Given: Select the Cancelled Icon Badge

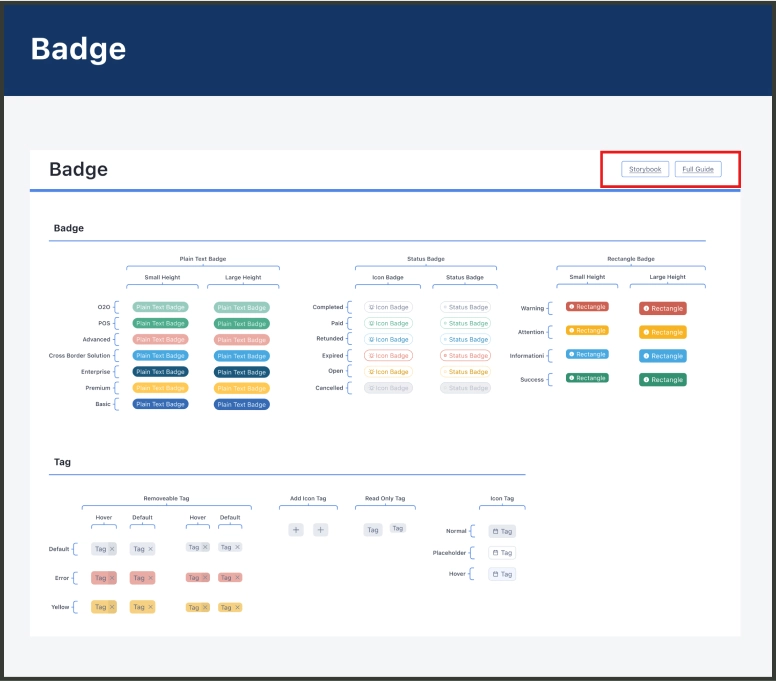Looking at the screenshot, I should click(x=388, y=388).
